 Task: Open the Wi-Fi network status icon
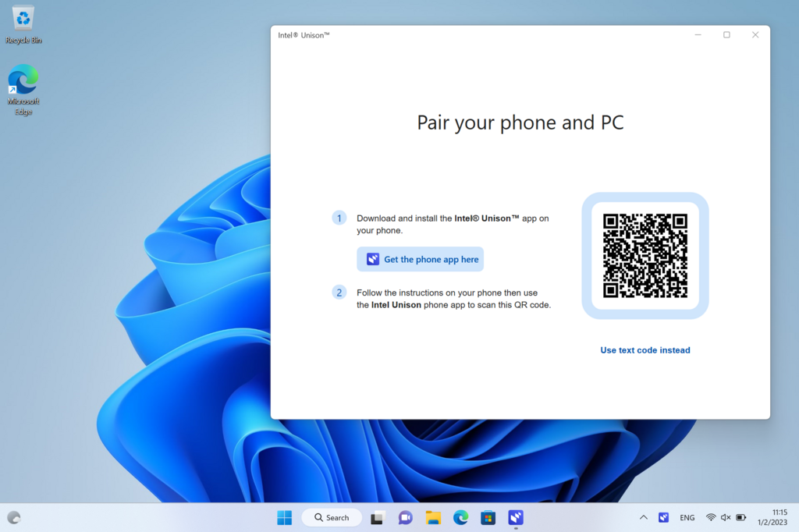pos(710,518)
